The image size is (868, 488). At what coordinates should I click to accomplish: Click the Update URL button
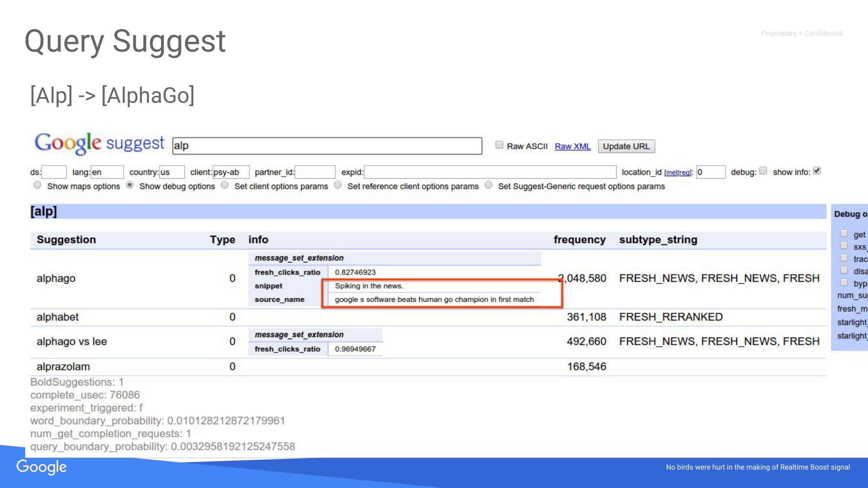tap(626, 146)
